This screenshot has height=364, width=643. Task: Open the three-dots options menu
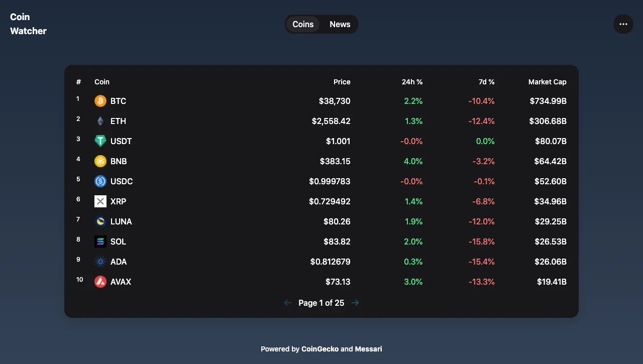(623, 24)
